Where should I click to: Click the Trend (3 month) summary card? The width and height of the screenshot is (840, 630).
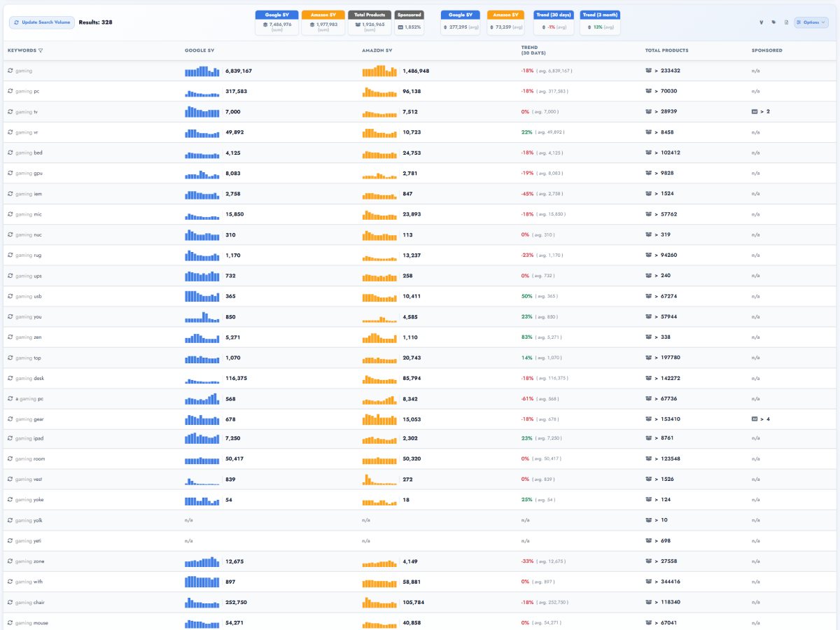pyautogui.click(x=600, y=22)
